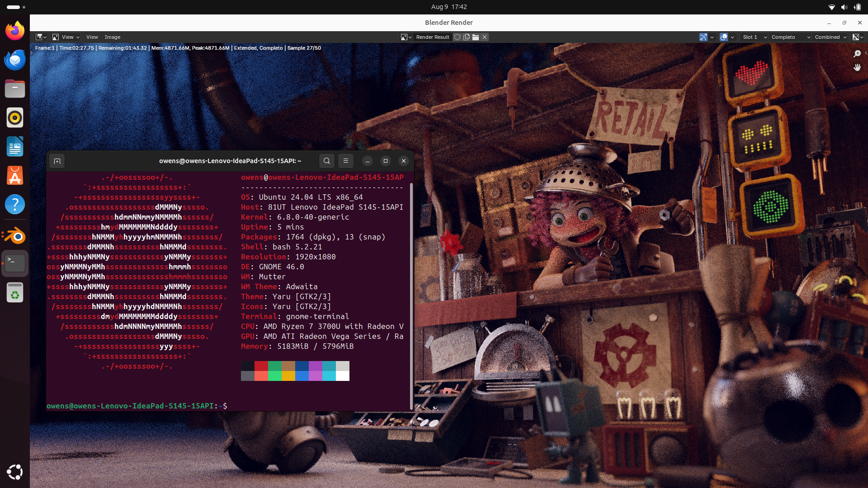This screenshot has width=868, height=488.
Task: Expand the sidebar with right-edge arrow
Action: [866, 53]
